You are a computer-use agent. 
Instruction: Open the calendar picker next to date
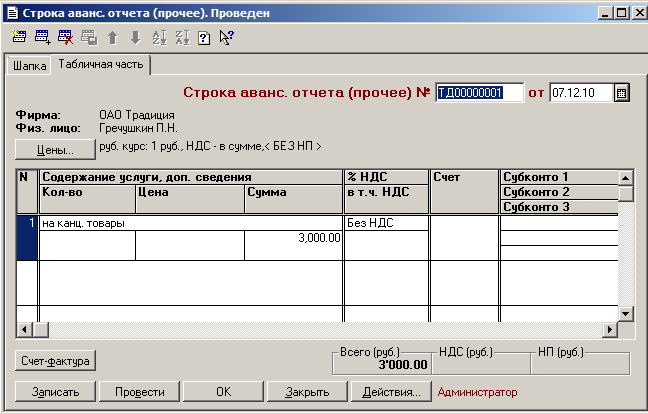pos(621,93)
